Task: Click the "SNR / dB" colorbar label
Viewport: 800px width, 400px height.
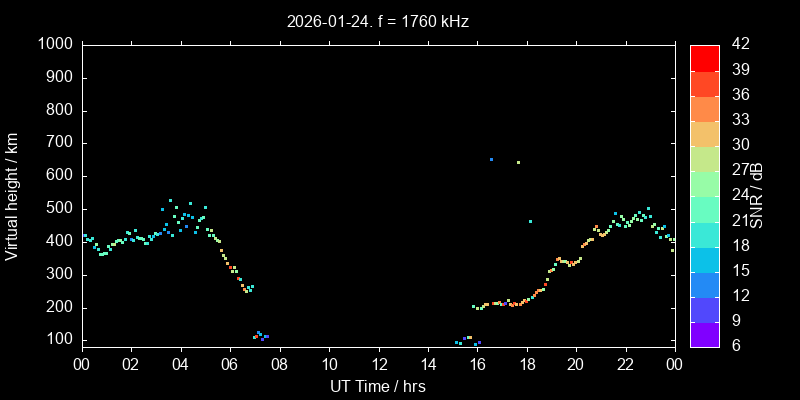Action: (x=758, y=195)
